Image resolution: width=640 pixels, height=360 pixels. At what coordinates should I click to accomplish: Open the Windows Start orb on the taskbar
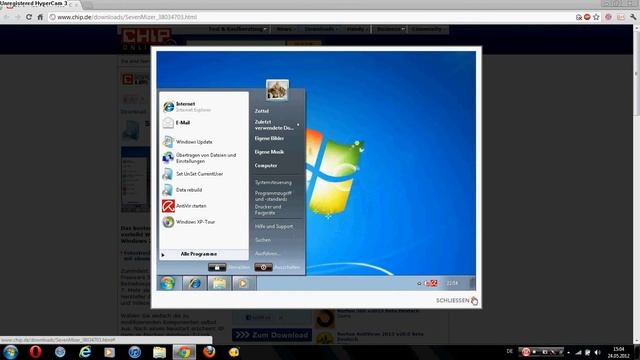coord(10,352)
